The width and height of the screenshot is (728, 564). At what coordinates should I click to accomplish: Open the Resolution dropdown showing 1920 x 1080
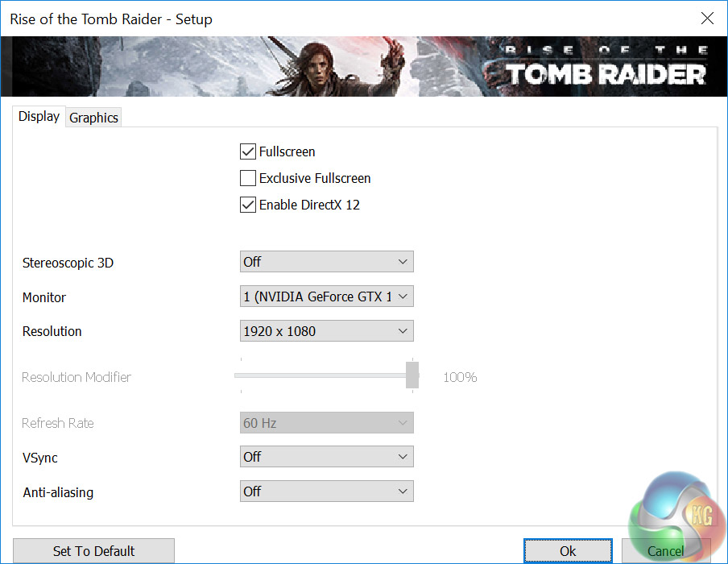click(x=326, y=331)
